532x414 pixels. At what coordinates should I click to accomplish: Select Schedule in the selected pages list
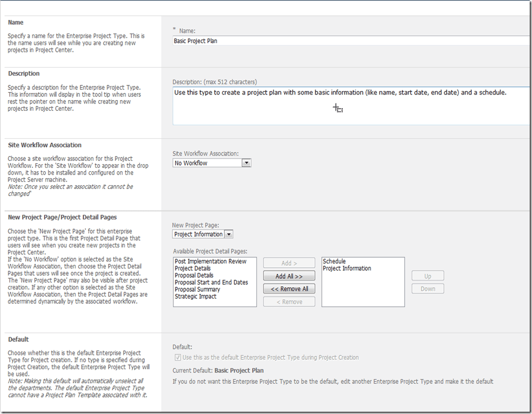point(334,262)
